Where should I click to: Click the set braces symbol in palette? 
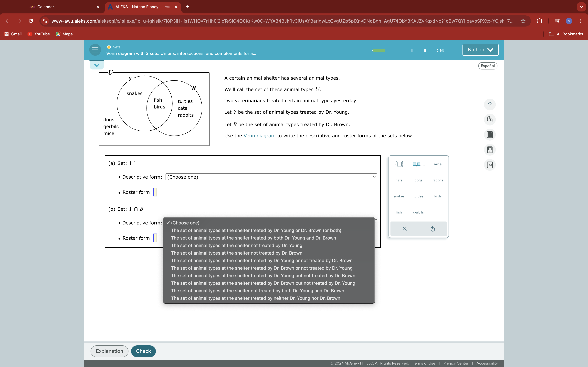coord(399,164)
